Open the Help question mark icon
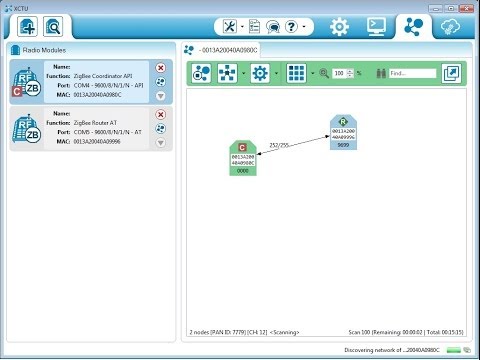Viewport: 480px width, 360px height. (x=291, y=26)
